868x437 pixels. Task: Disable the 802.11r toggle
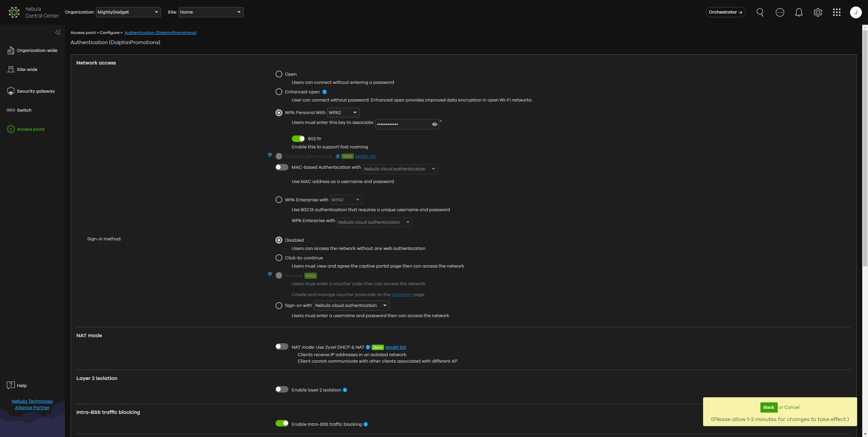pyautogui.click(x=298, y=139)
